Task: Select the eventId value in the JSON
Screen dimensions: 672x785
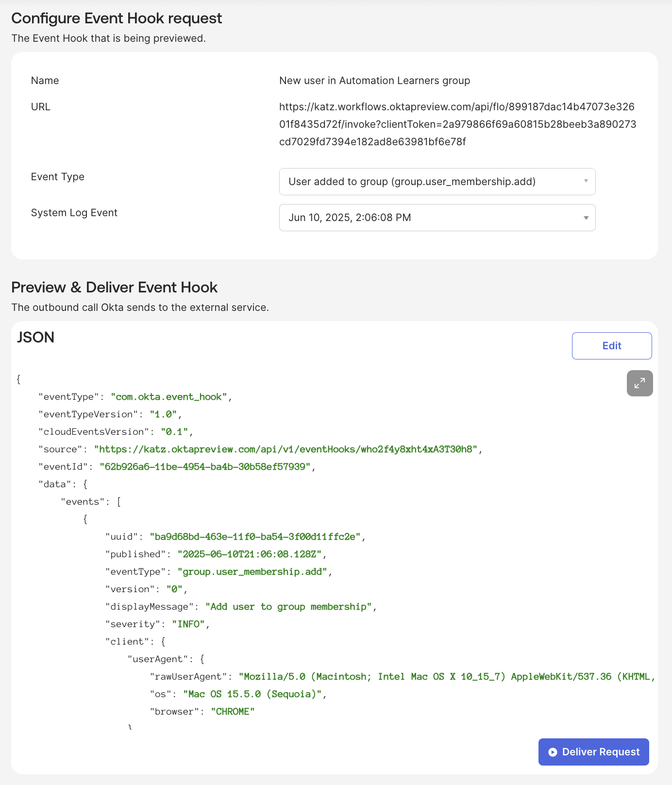Action: 207,466
